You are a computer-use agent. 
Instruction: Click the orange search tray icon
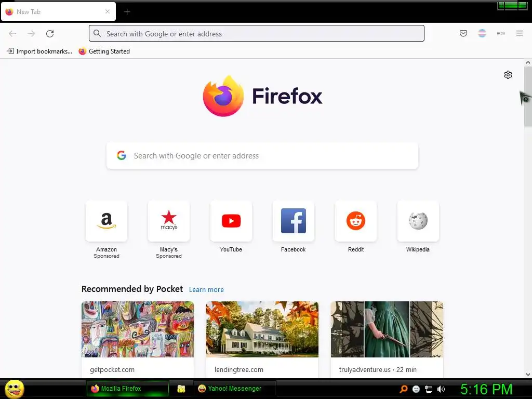click(x=403, y=389)
